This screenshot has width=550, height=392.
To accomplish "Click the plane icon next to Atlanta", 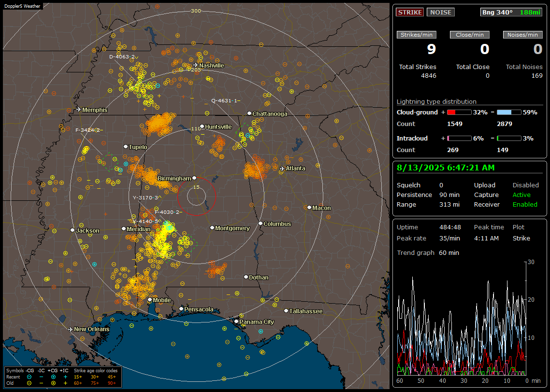I will click(x=282, y=168).
